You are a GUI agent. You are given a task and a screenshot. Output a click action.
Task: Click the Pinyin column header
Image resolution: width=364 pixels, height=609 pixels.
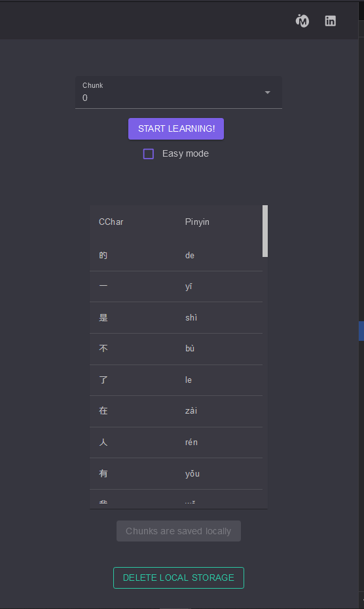[x=197, y=222]
